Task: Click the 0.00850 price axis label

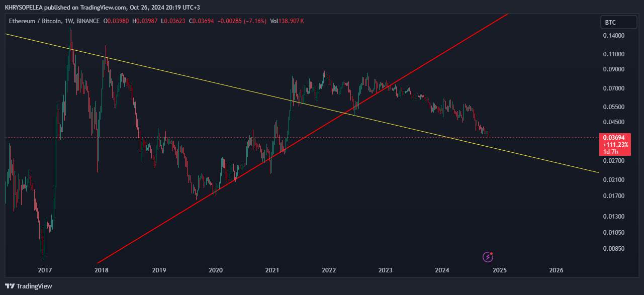Action: click(613, 249)
